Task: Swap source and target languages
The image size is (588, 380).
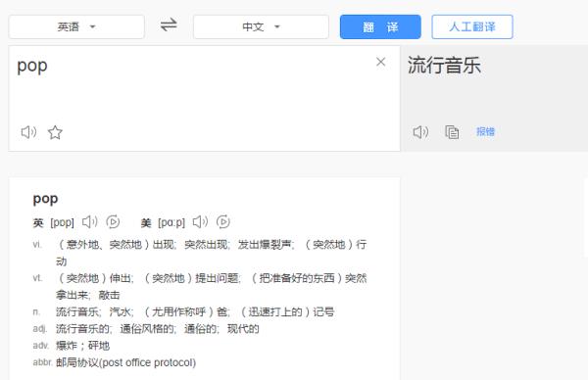Action: (169, 25)
